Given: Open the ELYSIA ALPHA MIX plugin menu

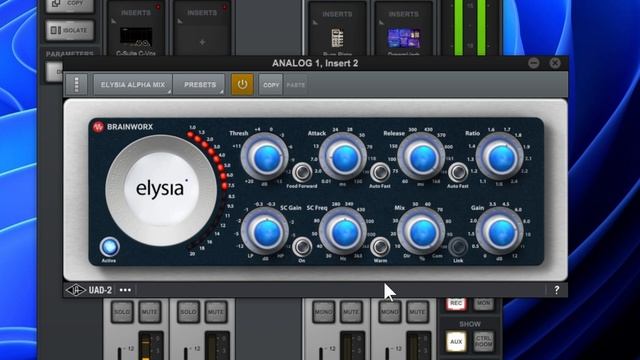Looking at the screenshot, I should click(133, 85).
